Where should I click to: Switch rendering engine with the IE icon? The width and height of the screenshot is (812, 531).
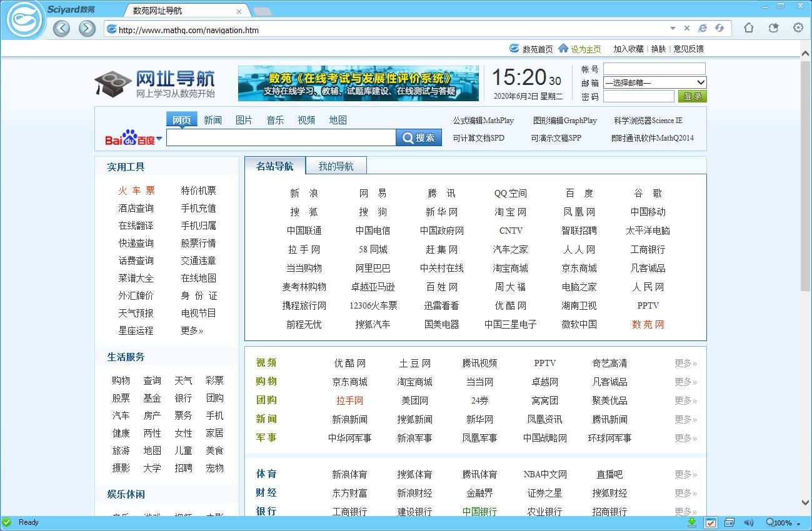click(703, 28)
